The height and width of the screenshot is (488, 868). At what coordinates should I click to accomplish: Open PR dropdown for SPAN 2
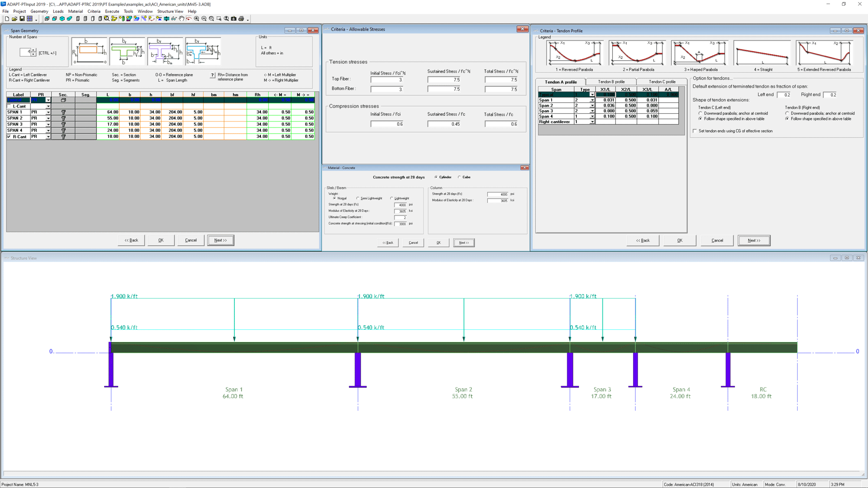click(x=48, y=118)
